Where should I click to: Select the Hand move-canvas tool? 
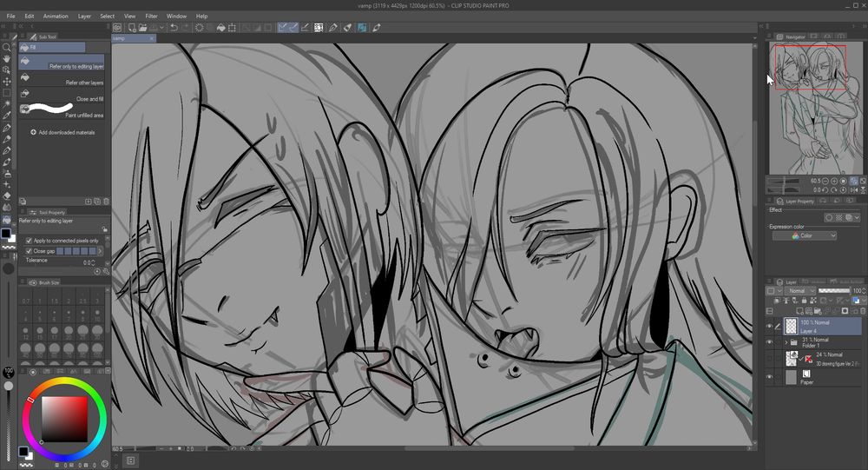[x=7, y=58]
